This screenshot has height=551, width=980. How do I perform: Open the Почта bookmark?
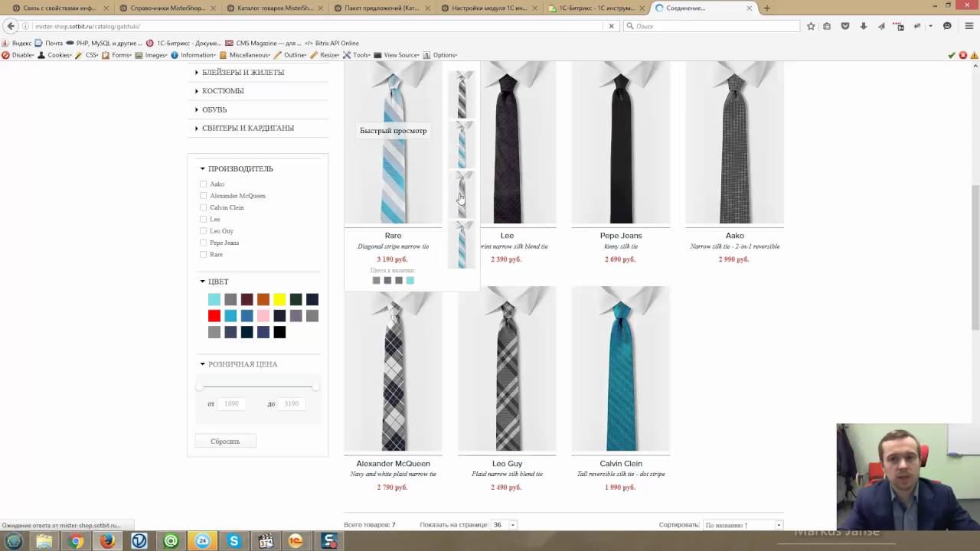coord(49,44)
